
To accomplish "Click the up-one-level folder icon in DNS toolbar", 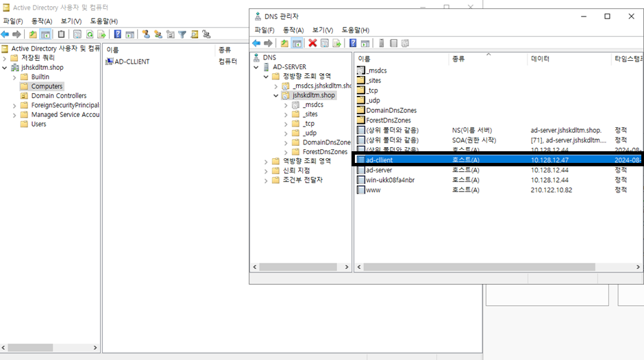I will point(284,43).
